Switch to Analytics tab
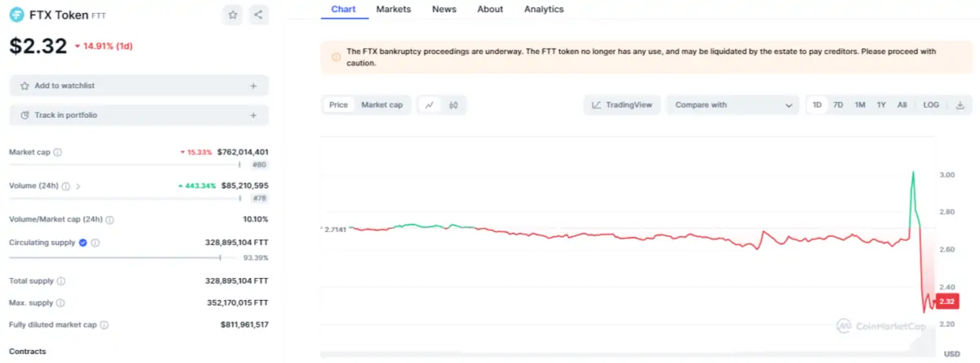 click(x=544, y=9)
